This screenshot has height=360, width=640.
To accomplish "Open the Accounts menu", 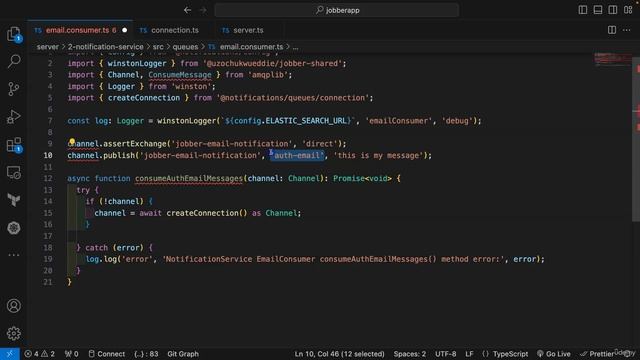I will tap(14, 306).
